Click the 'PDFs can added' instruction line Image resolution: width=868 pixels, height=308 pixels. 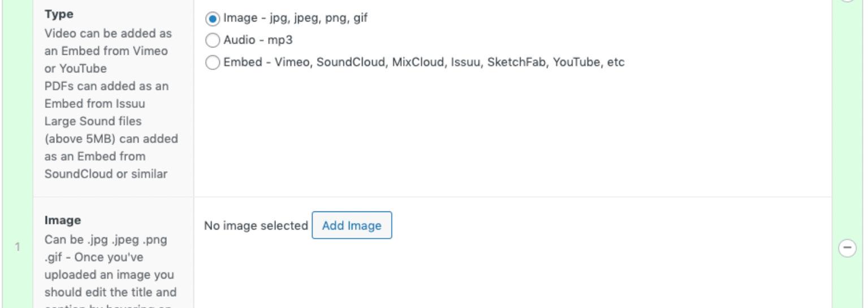click(106, 86)
